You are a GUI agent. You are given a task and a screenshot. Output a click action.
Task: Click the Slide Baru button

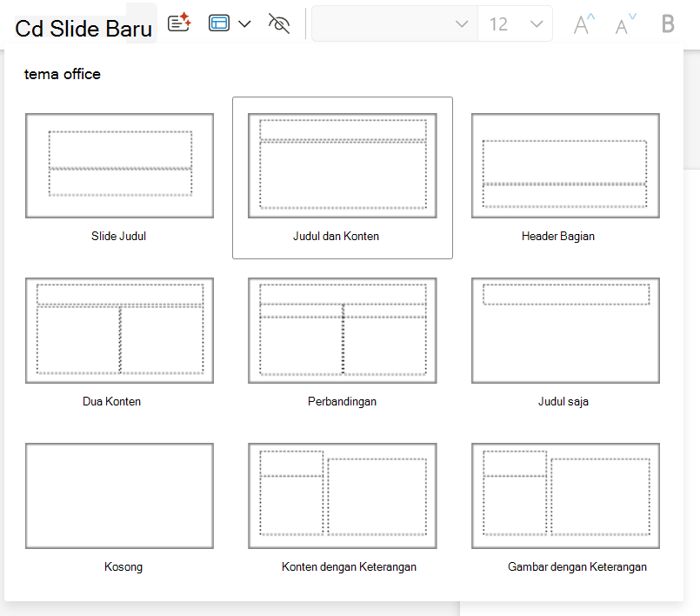[x=83, y=29]
